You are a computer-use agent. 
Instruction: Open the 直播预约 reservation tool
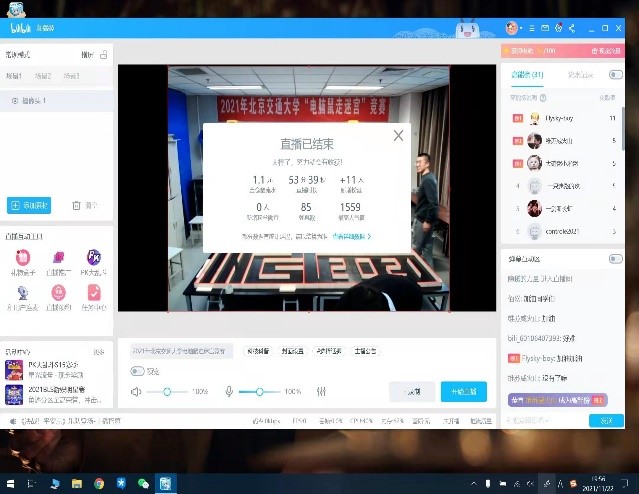click(58, 298)
